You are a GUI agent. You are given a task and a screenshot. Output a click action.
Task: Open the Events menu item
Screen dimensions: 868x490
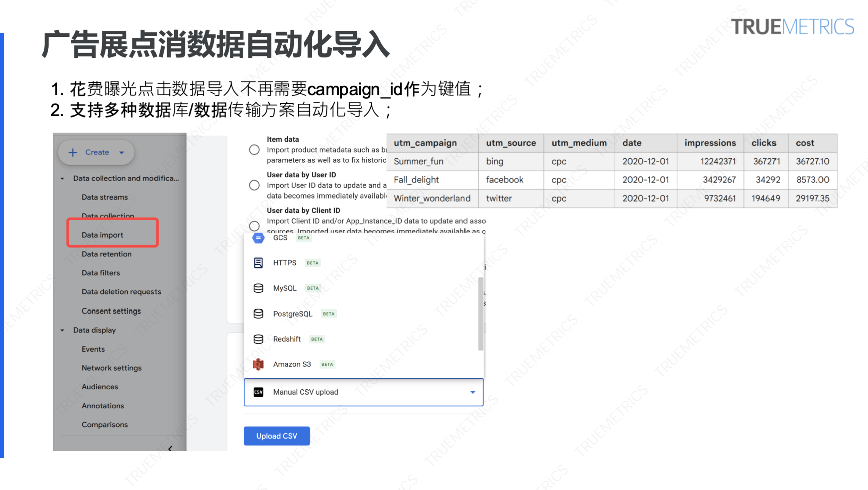(93, 349)
